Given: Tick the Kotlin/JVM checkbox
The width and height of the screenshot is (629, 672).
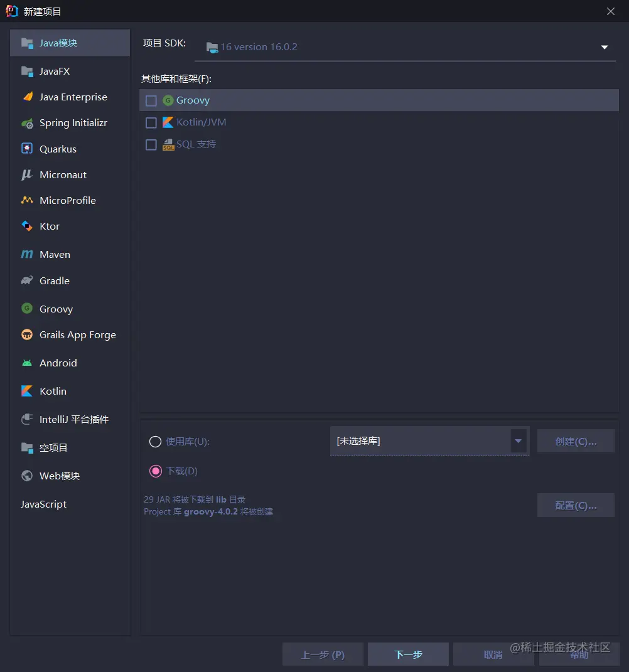Looking at the screenshot, I should click(151, 123).
